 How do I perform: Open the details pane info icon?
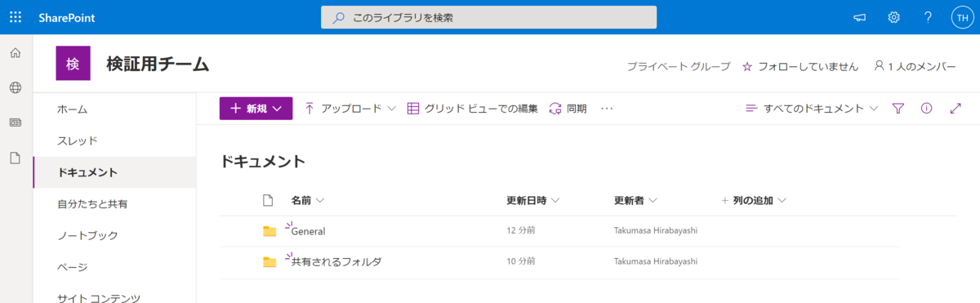(x=926, y=108)
